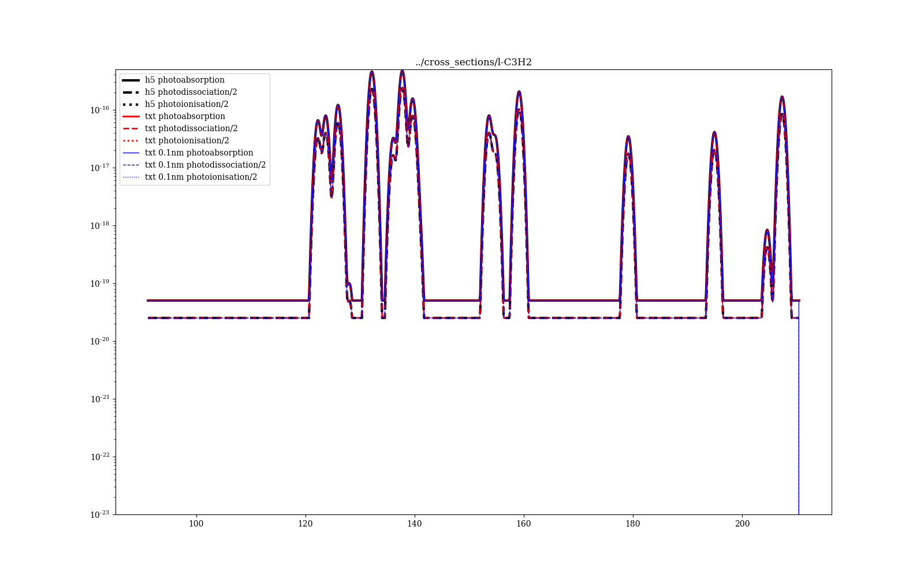Screen dimensions: 924x578
Task: Click x-axis tick label 200
Action: (742, 524)
